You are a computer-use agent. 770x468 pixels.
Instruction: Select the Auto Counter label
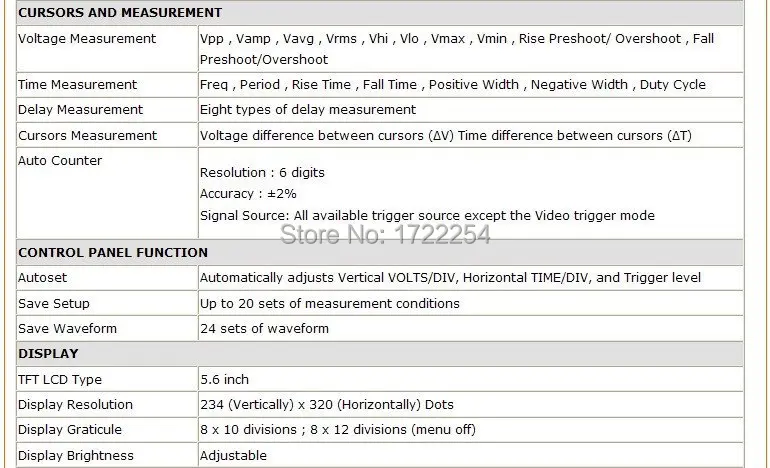(x=60, y=161)
